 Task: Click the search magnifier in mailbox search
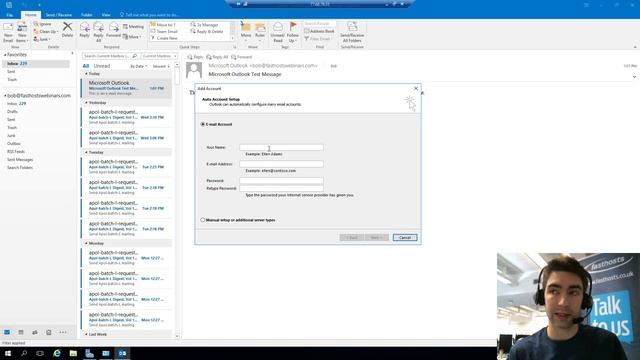pyautogui.click(x=134, y=56)
